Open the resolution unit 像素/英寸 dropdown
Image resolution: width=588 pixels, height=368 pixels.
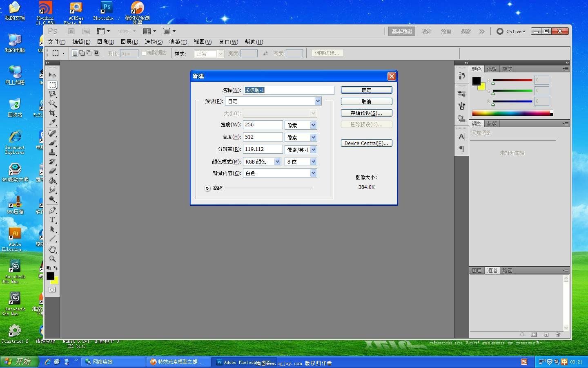click(x=301, y=150)
